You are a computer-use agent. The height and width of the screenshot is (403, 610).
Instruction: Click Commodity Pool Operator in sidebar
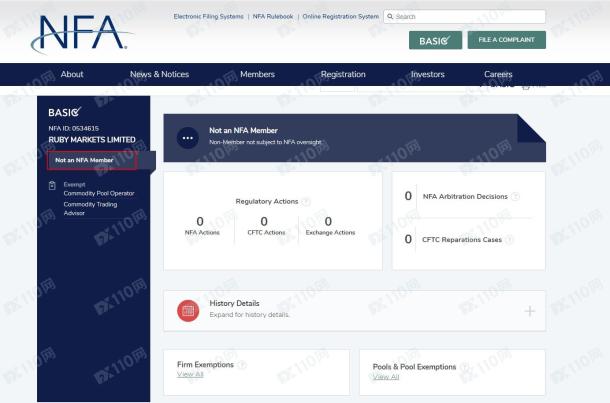(x=99, y=193)
